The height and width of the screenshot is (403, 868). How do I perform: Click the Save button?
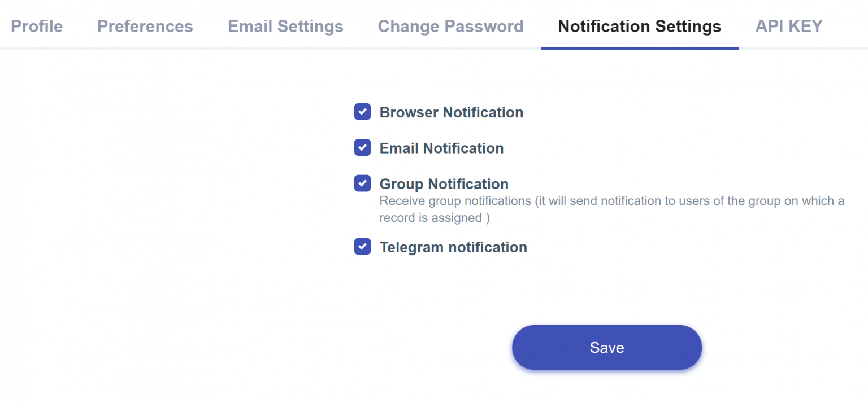[606, 348]
